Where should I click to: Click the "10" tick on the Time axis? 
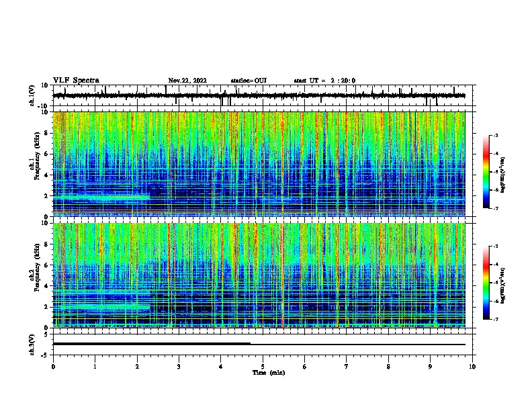[472, 367]
